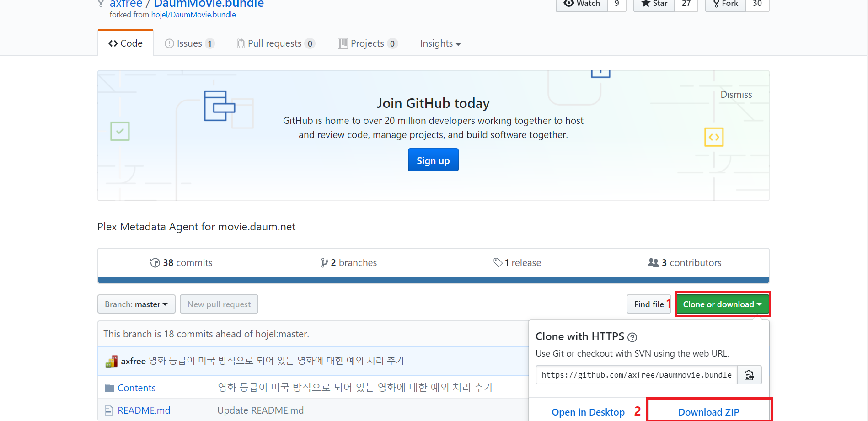This screenshot has height=421, width=868.
Task: Star this repository
Action: click(x=654, y=4)
